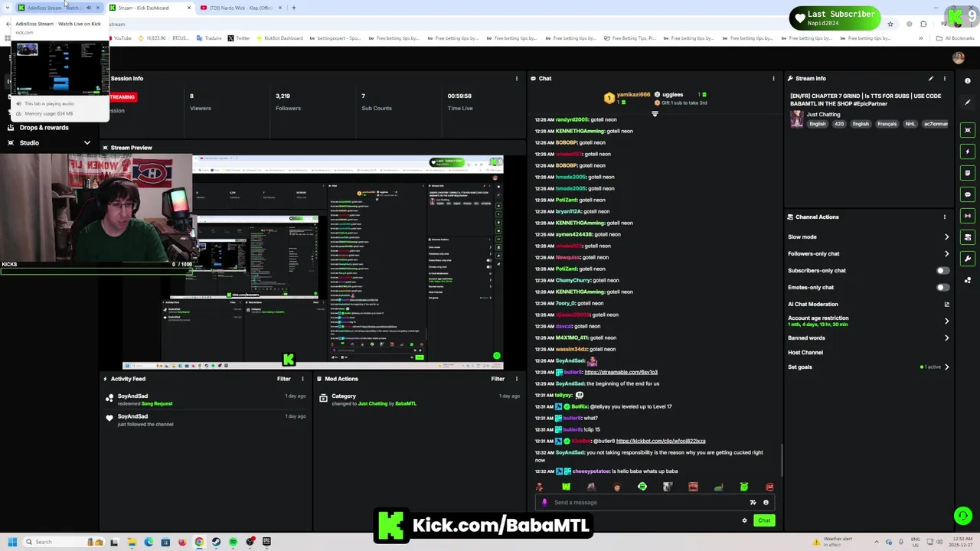The width and height of the screenshot is (980, 551).
Task: Click the chat bubble icon in right sidebar
Action: tap(968, 194)
